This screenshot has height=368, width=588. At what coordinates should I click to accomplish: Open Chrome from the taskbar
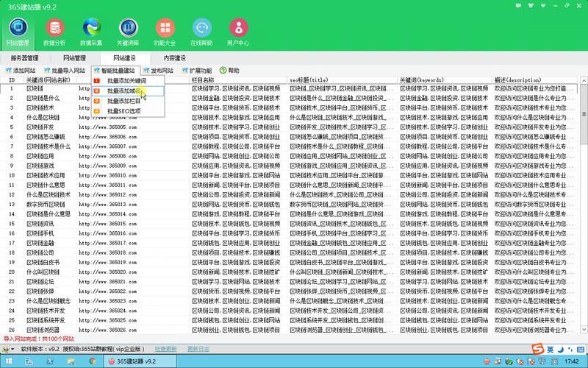[92, 361]
